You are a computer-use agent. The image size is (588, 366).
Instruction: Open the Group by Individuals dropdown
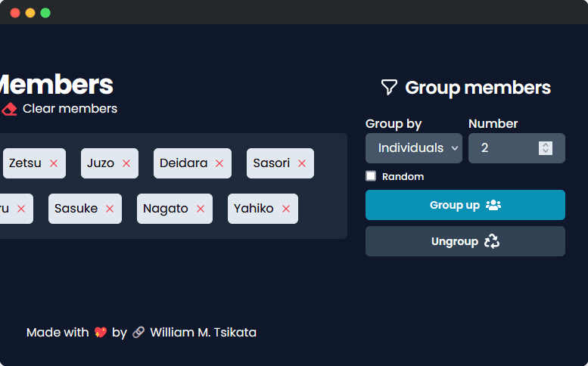point(414,148)
